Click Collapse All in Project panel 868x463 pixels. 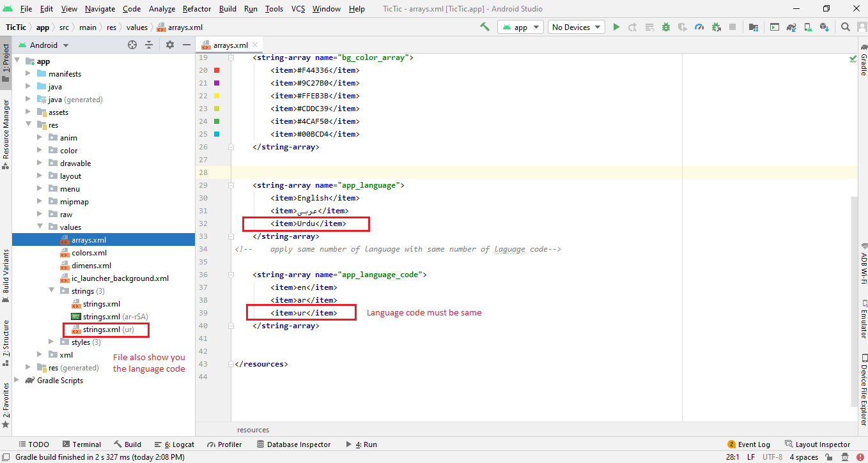coord(149,45)
